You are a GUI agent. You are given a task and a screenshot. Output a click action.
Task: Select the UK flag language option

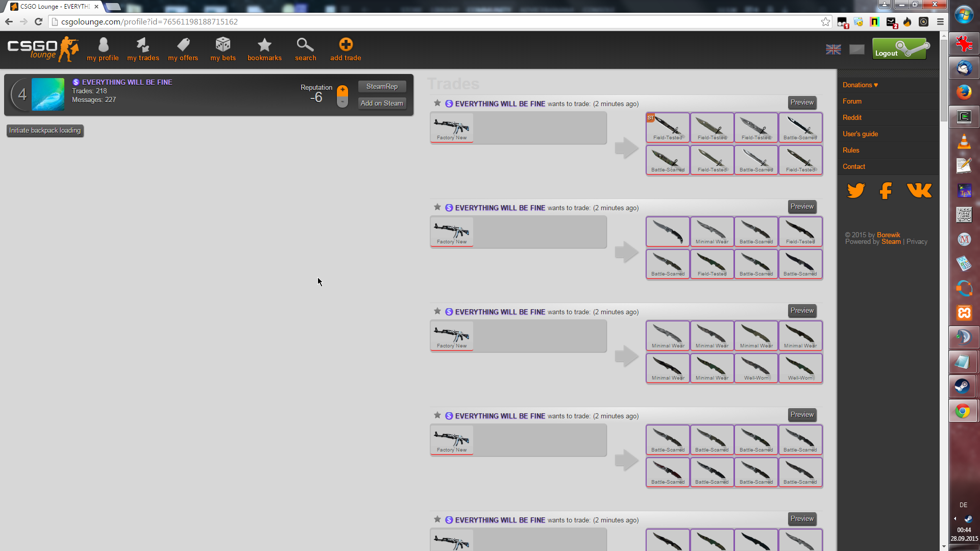coord(834,49)
